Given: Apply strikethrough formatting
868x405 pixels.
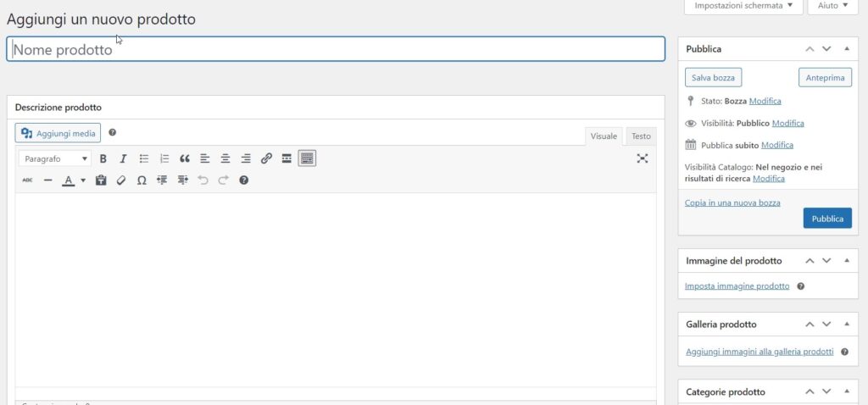Looking at the screenshot, I should coord(27,180).
